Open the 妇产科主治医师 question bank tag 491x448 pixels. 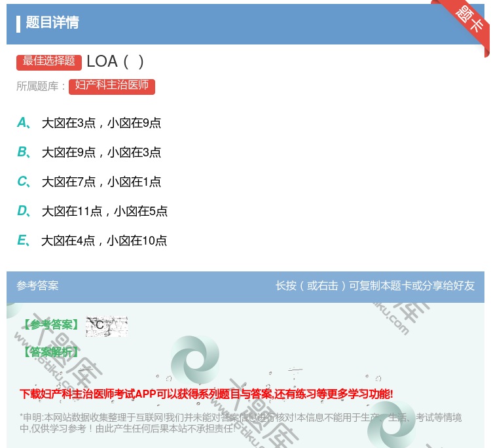point(112,86)
